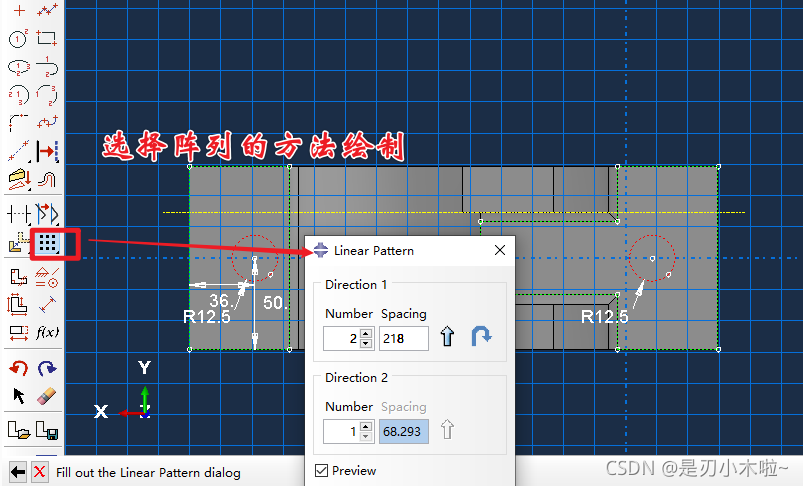803x486 pixels.
Task: Increase Direction 1 Number with up arrow
Action: (366, 333)
